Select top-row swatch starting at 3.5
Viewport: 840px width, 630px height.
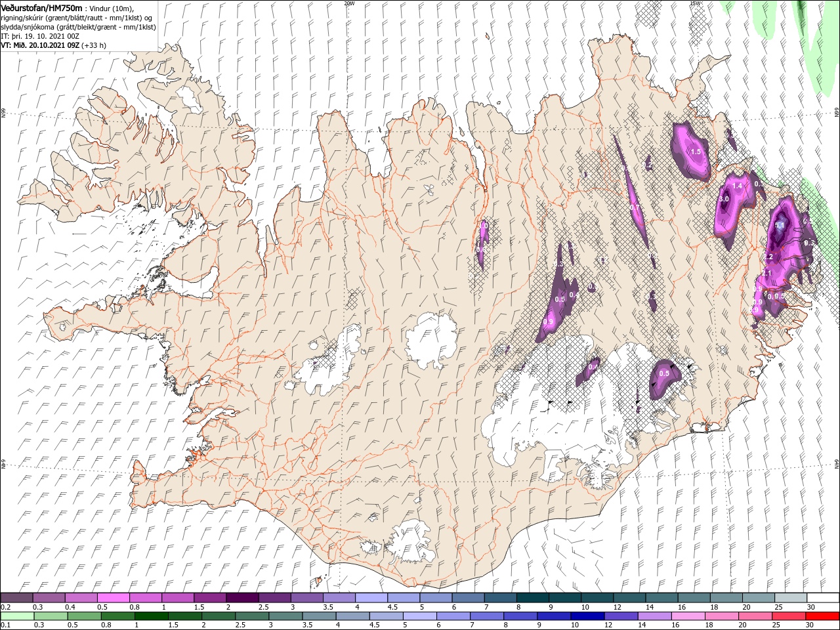339,598
